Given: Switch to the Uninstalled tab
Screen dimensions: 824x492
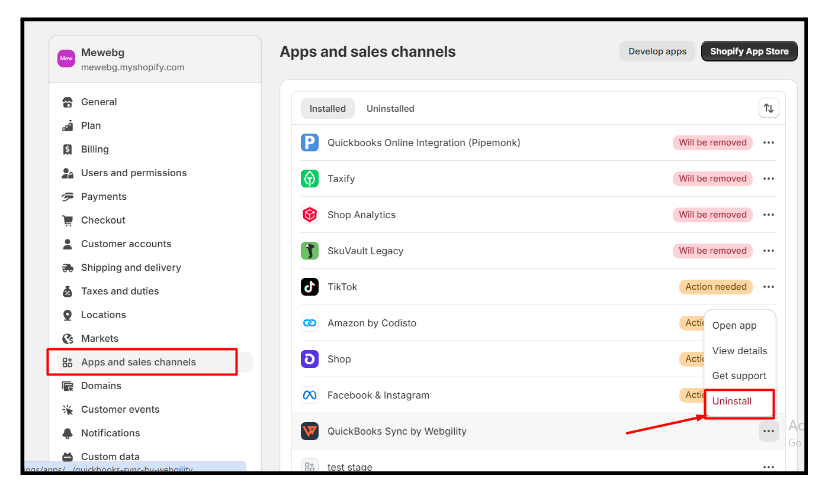Looking at the screenshot, I should pos(390,109).
